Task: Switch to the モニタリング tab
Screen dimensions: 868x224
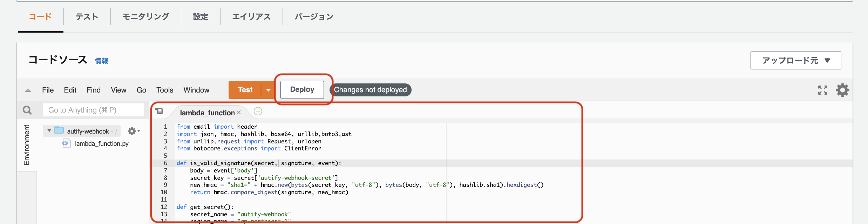Action: pos(146,16)
